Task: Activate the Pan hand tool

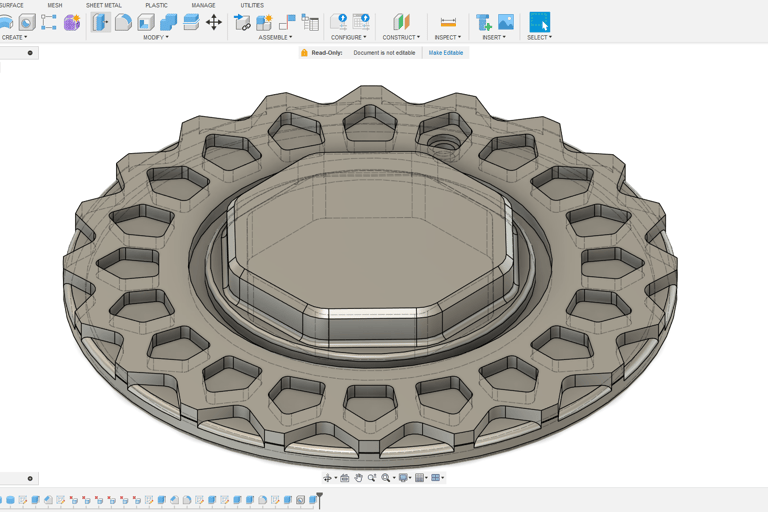Action: (x=359, y=478)
